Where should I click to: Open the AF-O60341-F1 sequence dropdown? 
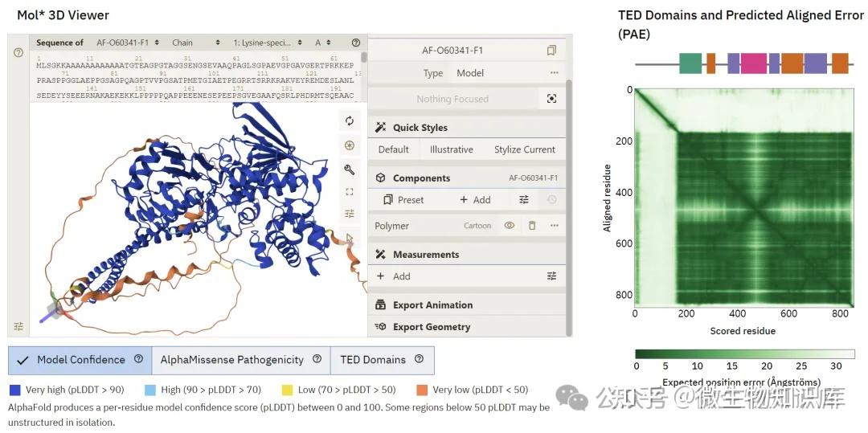128,43
